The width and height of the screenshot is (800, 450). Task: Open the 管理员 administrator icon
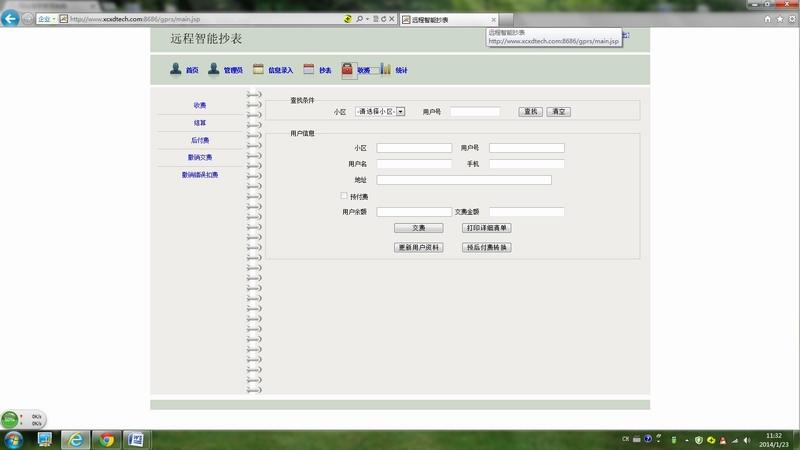tap(214, 69)
